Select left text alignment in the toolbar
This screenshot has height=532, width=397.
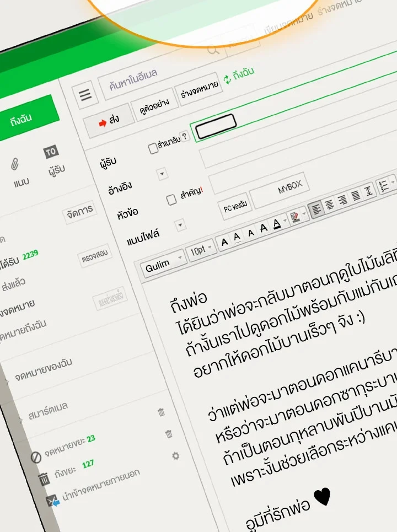(316, 209)
